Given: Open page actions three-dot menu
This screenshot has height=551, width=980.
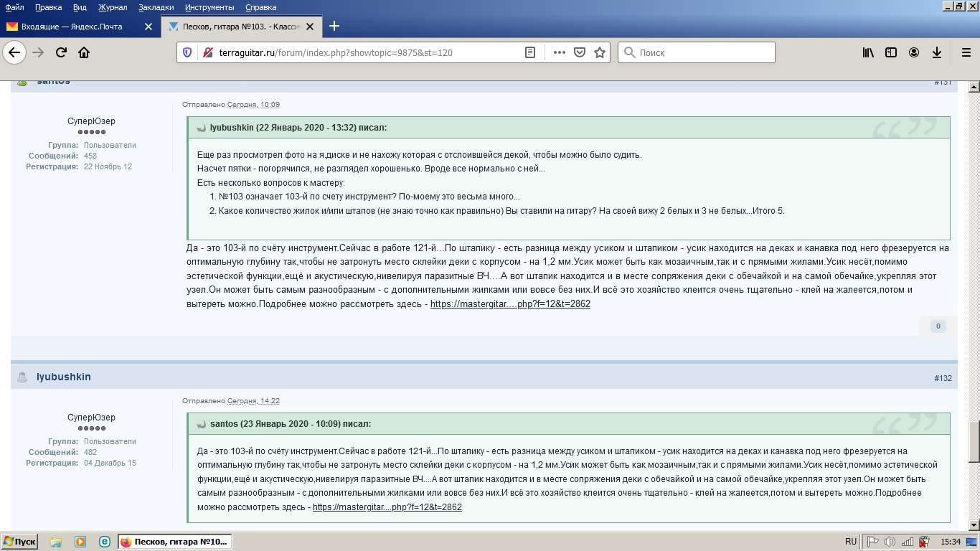Looking at the screenshot, I should click(x=560, y=52).
